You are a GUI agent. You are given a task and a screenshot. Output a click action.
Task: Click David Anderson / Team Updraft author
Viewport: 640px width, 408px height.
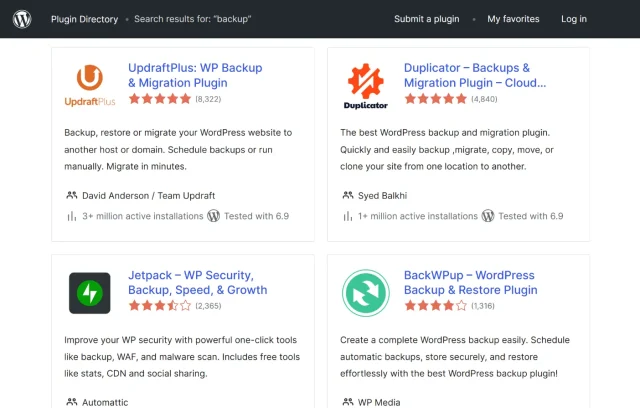click(149, 195)
